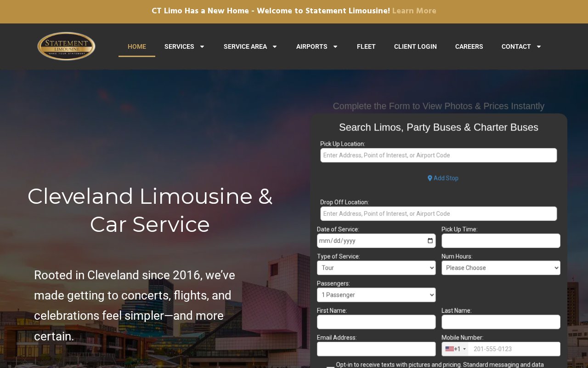Image resolution: width=588 pixels, height=368 pixels.
Task: Open the Services menu
Action: [x=179, y=46]
